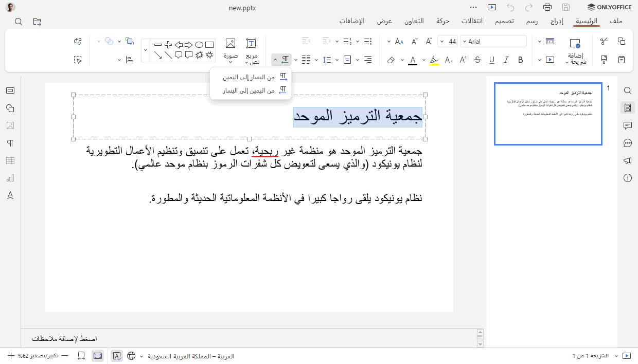The width and height of the screenshot is (638, 364).
Task: Click the Clear Style eraser icon
Action: click(x=391, y=60)
